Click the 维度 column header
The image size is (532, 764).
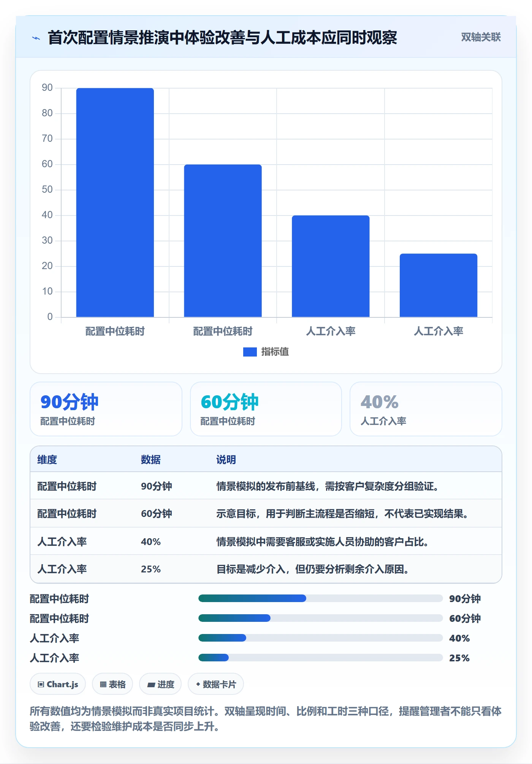point(47,460)
